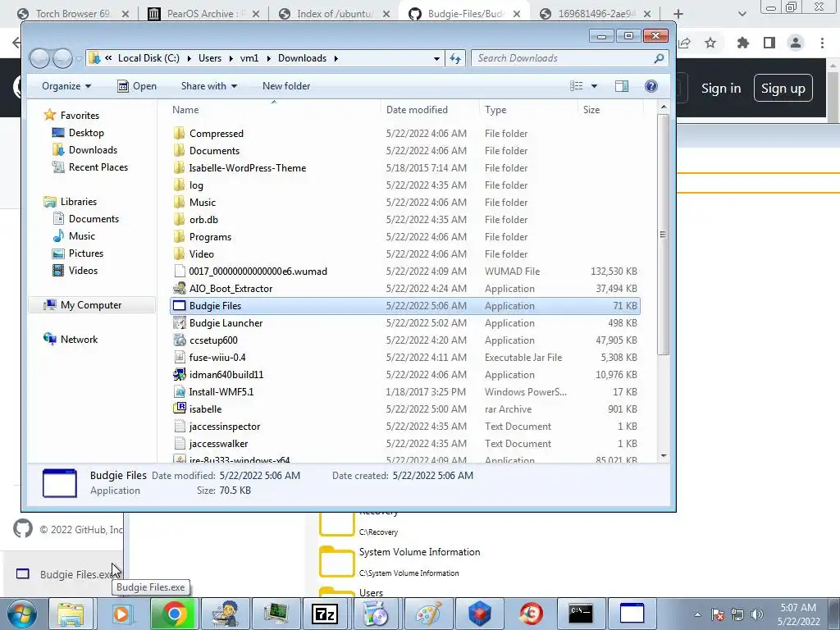The image size is (840, 630).
Task: Sort files by the Type column
Action: (495, 110)
